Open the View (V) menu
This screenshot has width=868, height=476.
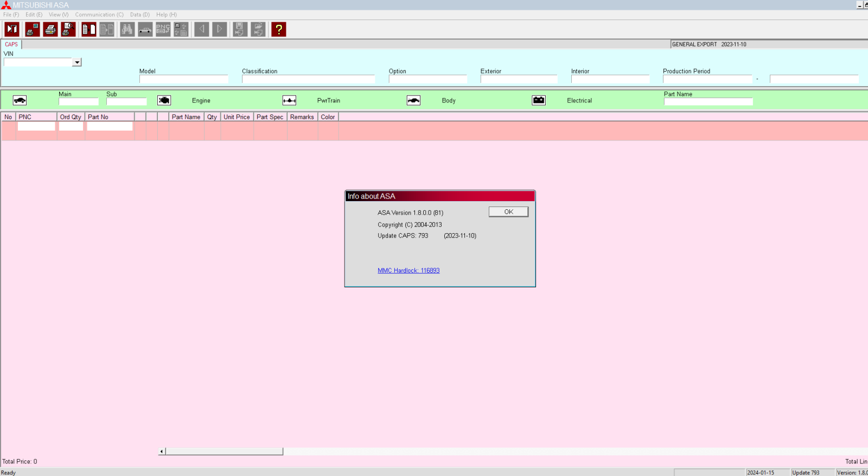click(59, 15)
